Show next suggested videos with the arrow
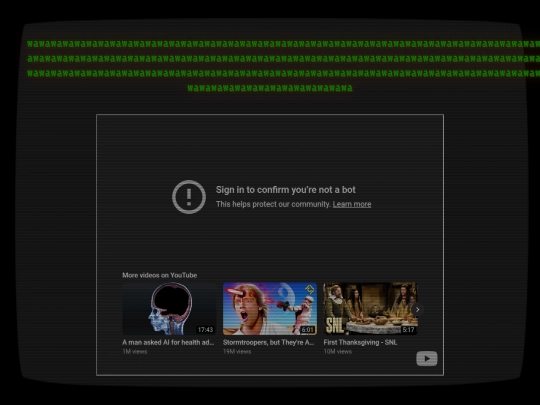540x405 pixels. [x=417, y=309]
